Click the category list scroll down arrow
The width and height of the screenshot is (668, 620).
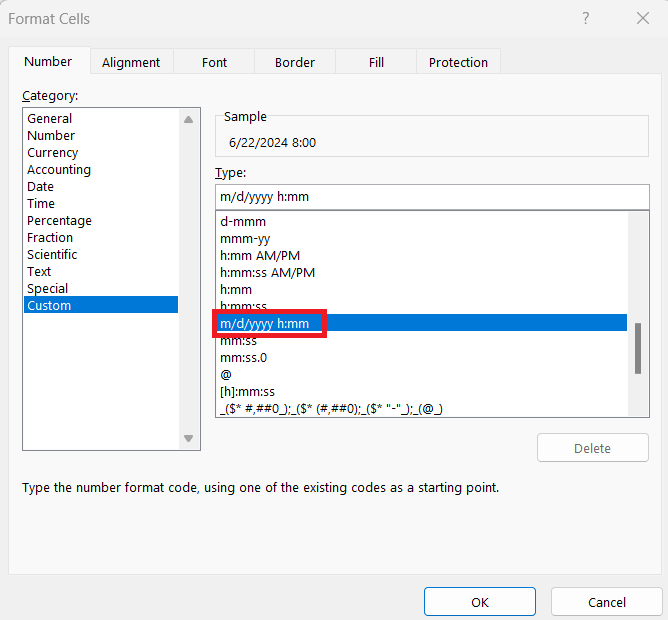pyautogui.click(x=189, y=438)
